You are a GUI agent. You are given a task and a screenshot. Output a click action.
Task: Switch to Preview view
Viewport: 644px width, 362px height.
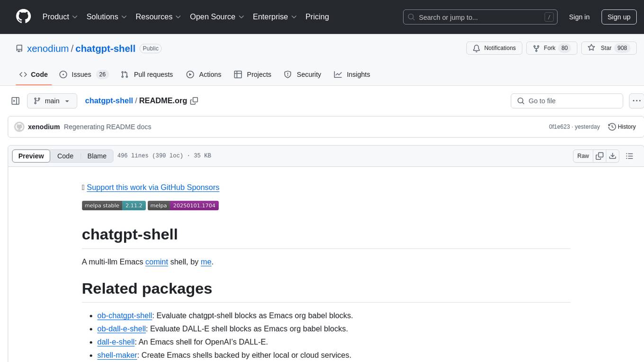pyautogui.click(x=31, y=156)
